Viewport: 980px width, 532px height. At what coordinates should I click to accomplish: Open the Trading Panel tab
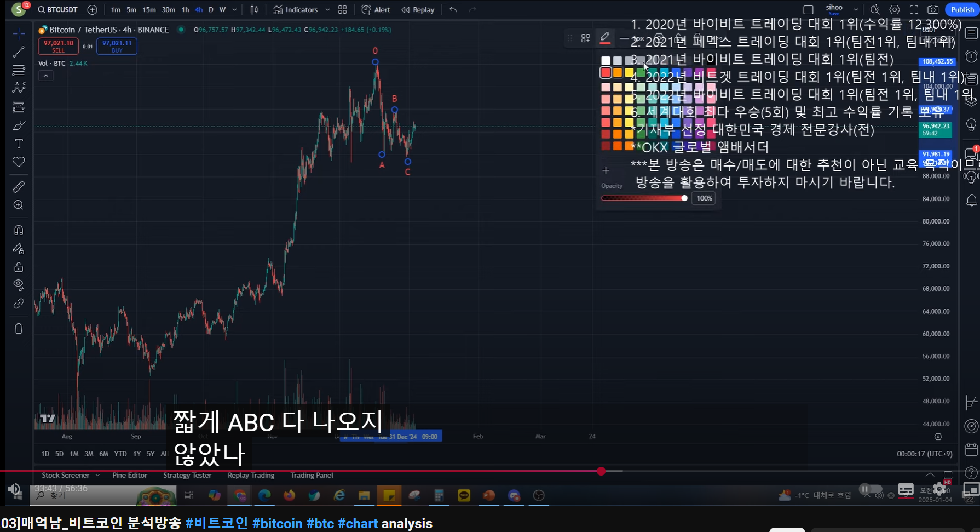(x=312, y=475)
